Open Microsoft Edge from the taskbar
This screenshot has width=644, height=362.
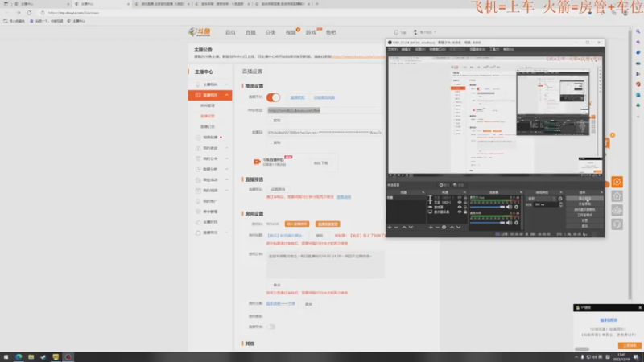(19, 357)
